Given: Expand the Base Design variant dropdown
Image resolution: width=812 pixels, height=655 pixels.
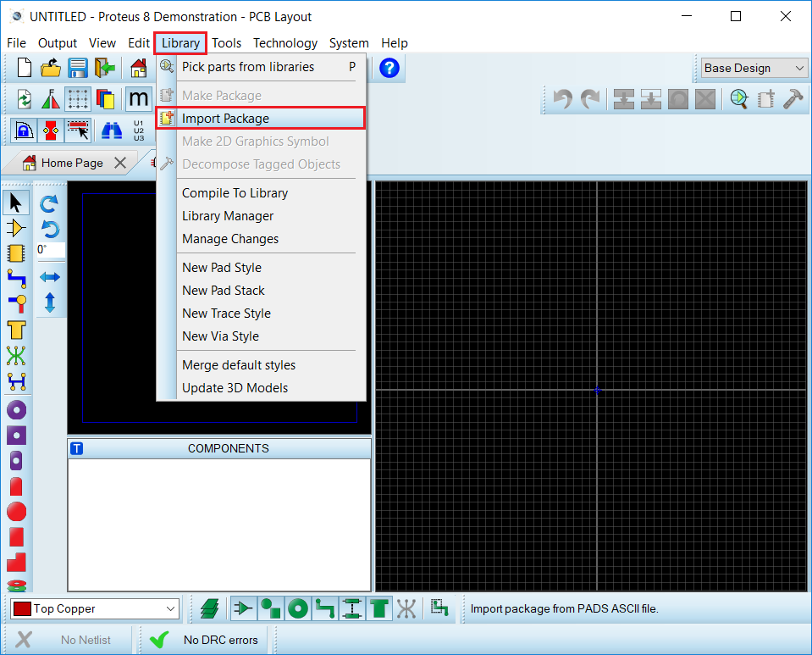Looking at the screenshot, I should tap(754, 68).
